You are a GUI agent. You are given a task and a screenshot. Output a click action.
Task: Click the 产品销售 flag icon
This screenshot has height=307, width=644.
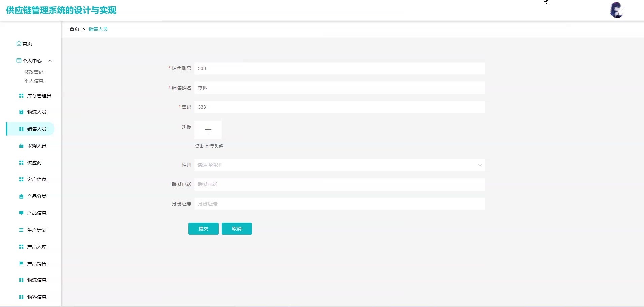(x=21, y=264)
